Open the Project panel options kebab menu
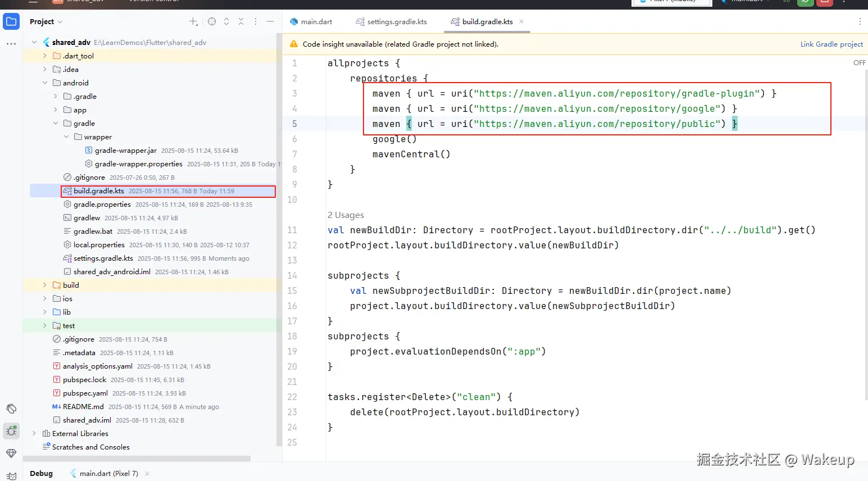868x481 pixels. pyautogui.click(x=256, y=21)
